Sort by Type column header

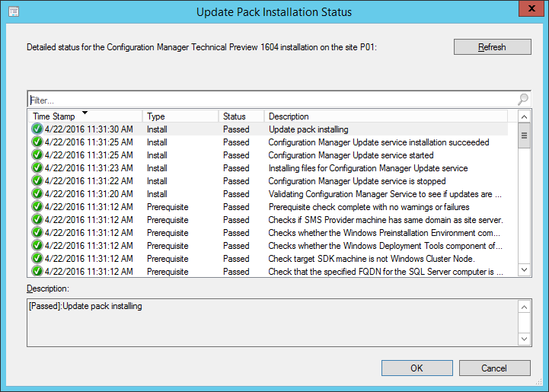(180, 116)
